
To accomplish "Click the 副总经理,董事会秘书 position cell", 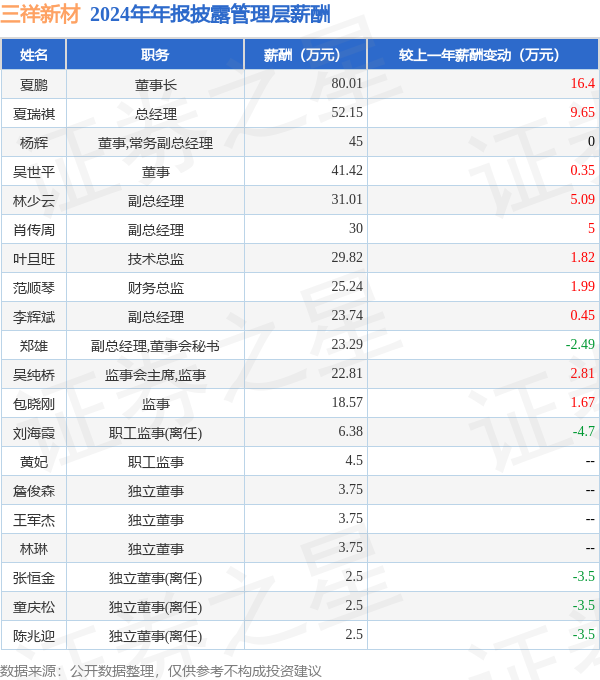I will click(155, 346).
